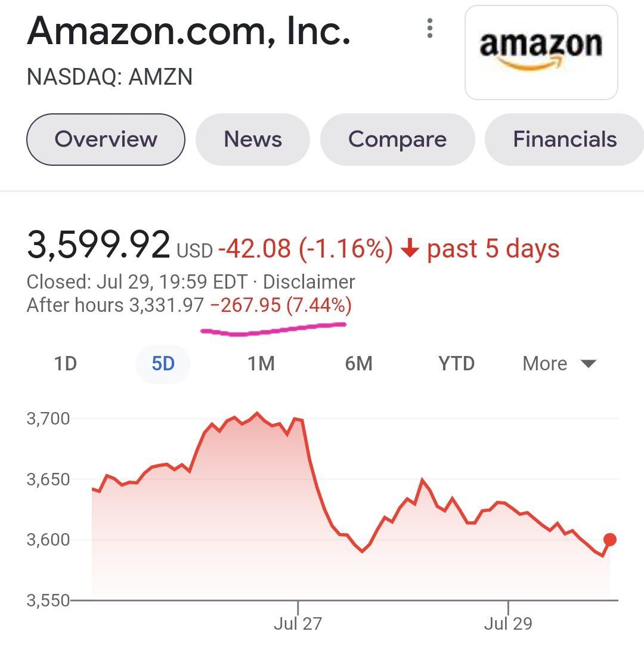644x650 pixels.
Task: Click the after-hours change -267.95 (7.44%)
Action: click(281, 306)
